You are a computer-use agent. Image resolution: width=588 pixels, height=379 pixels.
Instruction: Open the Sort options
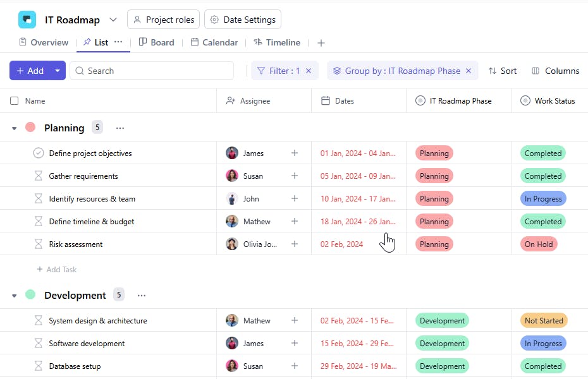click(x=502, y=71)
